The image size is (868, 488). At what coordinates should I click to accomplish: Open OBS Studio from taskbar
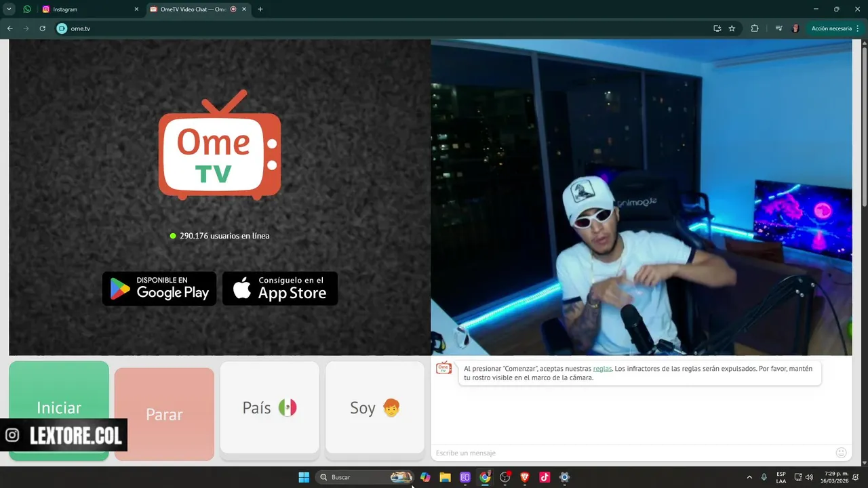click(x=505, y=477)
